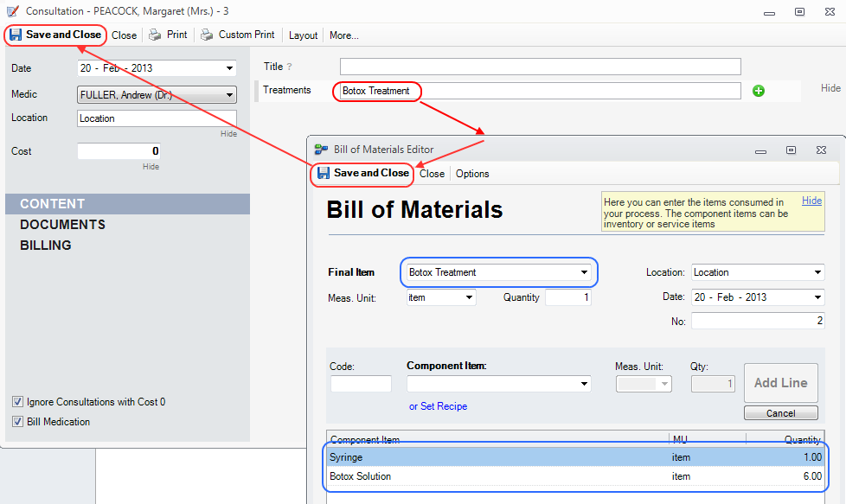Click the help question mark beside Title

click(x=290, y=67)
